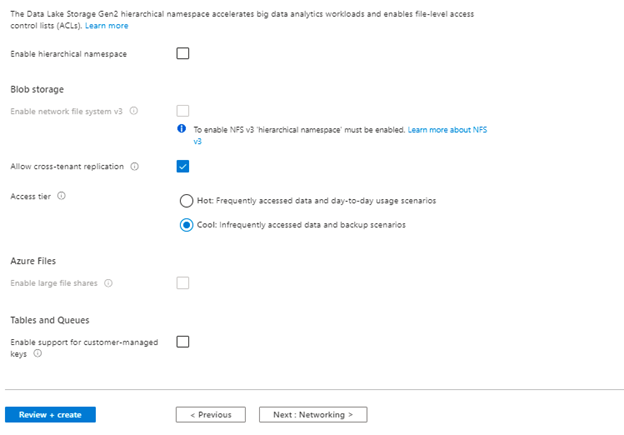Proceed with Next : Networking button
Viewport: 624px width, 435px height.
point(312,414)
